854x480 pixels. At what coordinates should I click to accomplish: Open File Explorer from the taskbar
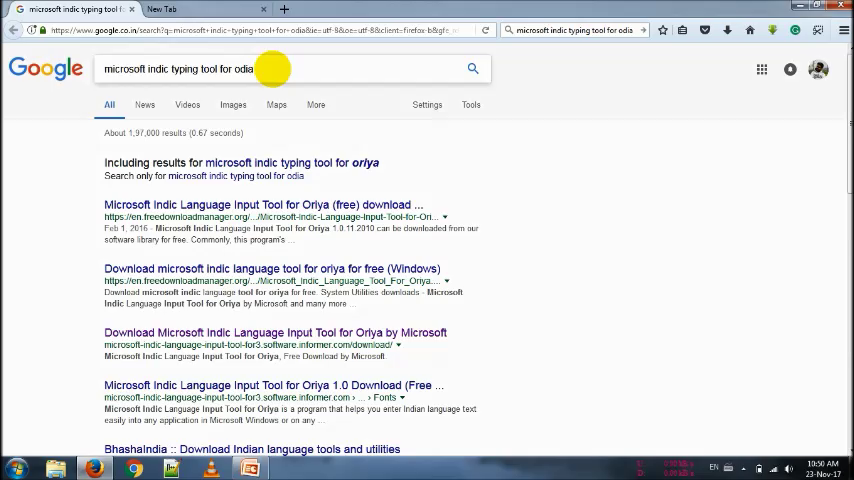pyautogui.click(x=56, y=469)
